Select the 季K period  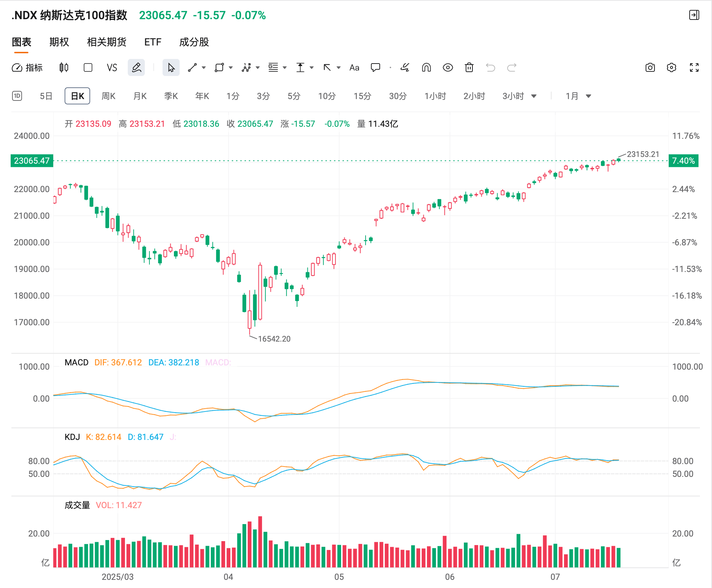(171, 96)
